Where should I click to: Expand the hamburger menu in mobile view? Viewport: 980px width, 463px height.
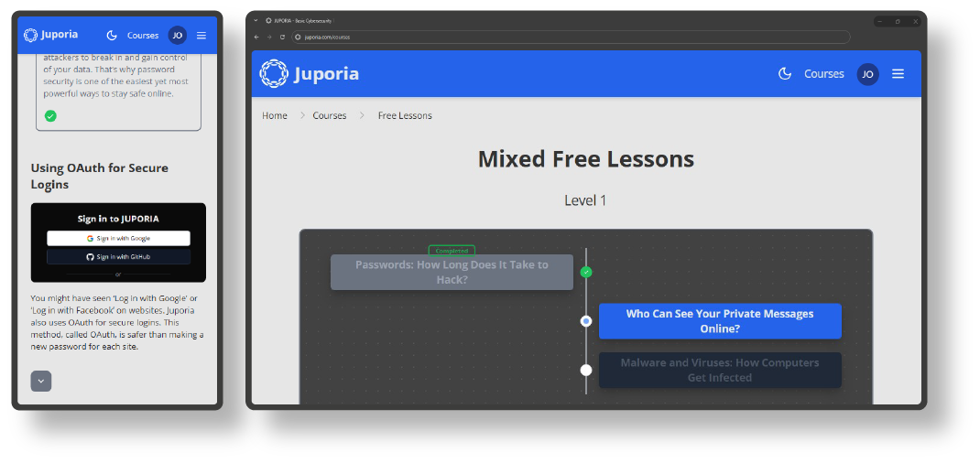click(201, 36)
